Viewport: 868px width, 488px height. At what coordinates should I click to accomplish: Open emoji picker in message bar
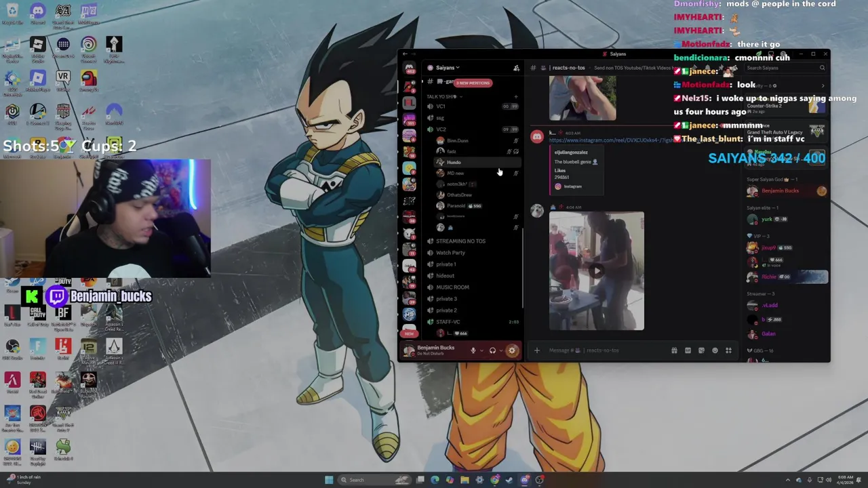pos(715,350)
